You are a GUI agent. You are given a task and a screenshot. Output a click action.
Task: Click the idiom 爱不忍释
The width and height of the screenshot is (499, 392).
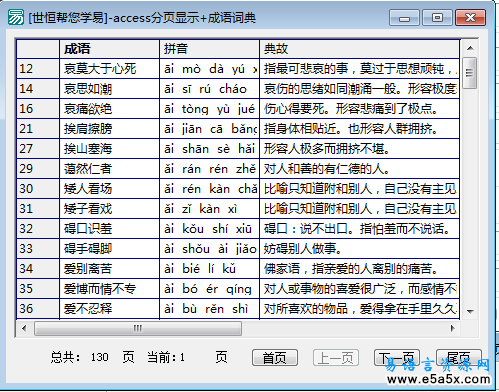109,309
